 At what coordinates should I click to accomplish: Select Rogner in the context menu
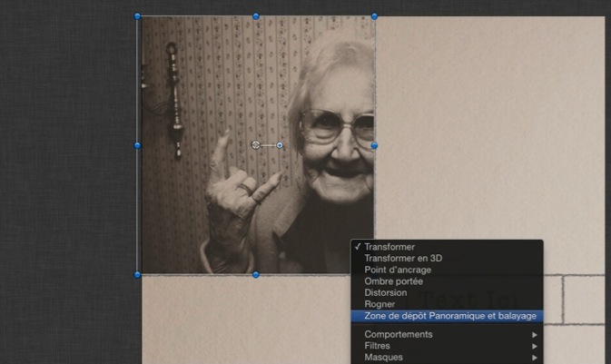click(447, 304)
